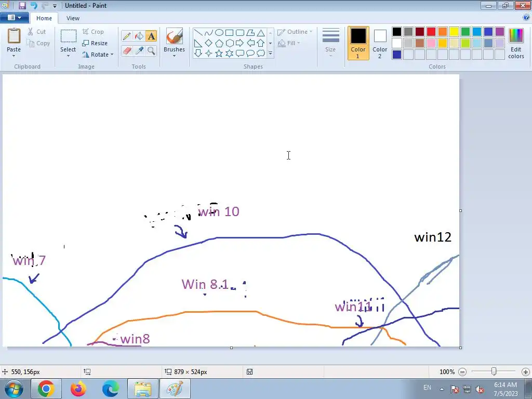Viewport: 532px width, 399px height.
Task: Pick the Curve shape
Action: (209, 33)
